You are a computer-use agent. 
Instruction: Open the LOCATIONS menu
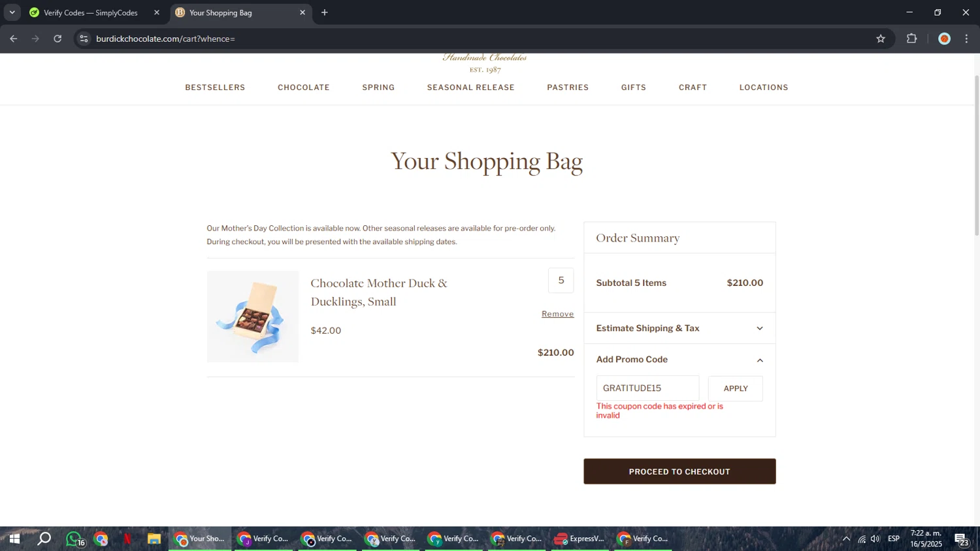pos(764,87)
